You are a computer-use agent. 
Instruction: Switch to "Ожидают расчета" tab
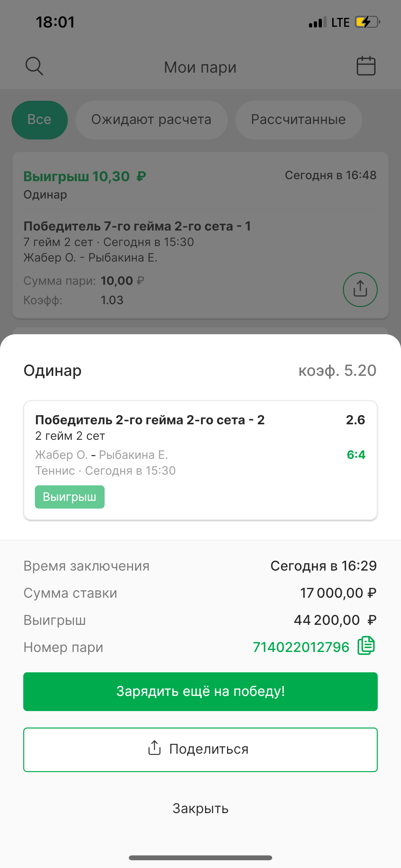pos(151,120)
